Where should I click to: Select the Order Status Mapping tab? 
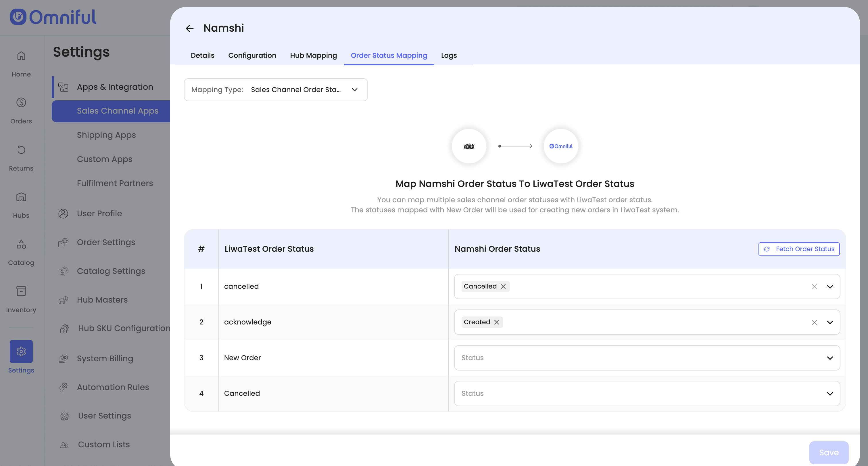tap(389, 55)
